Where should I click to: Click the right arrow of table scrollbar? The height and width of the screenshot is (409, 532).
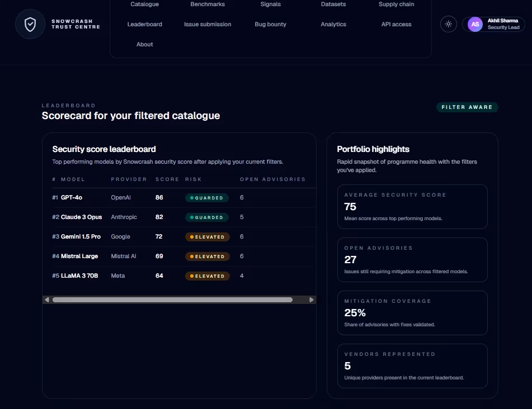point(311,299)
